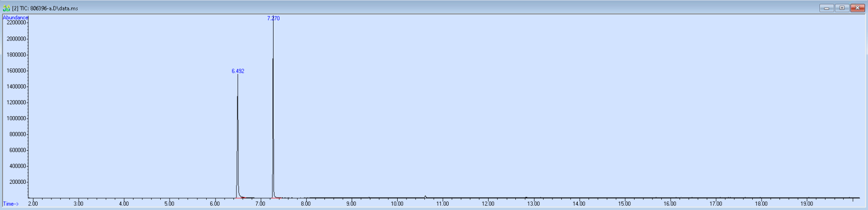Minimize the TIC chromatogram window

click(x=826, y=8)
